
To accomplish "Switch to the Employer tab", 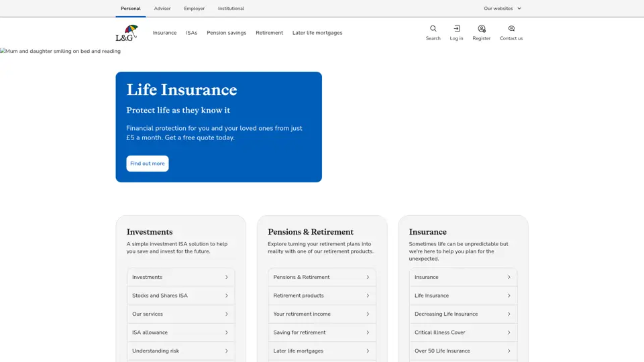I will point(195,8).
